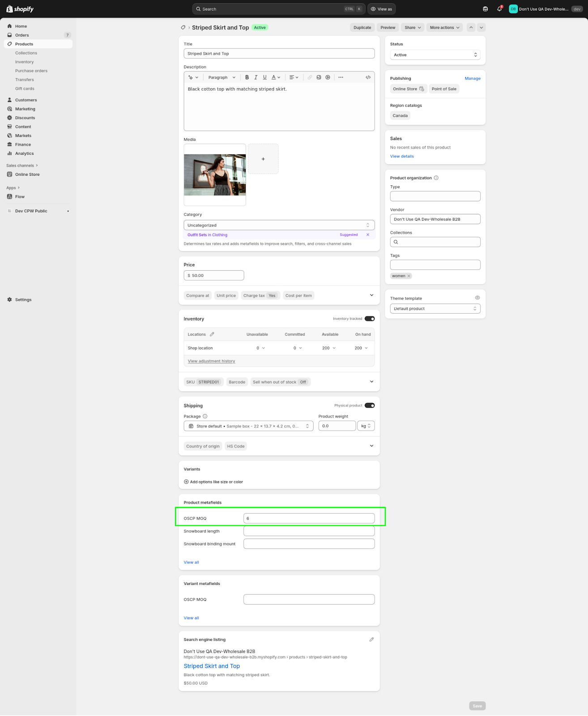Edit search engine listing with pencil icon
The image size is (588, 716).
tap(371, 639)
